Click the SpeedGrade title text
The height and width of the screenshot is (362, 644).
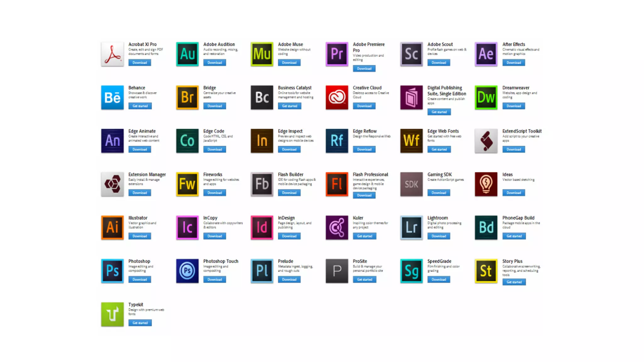click(x=439, y=261)
